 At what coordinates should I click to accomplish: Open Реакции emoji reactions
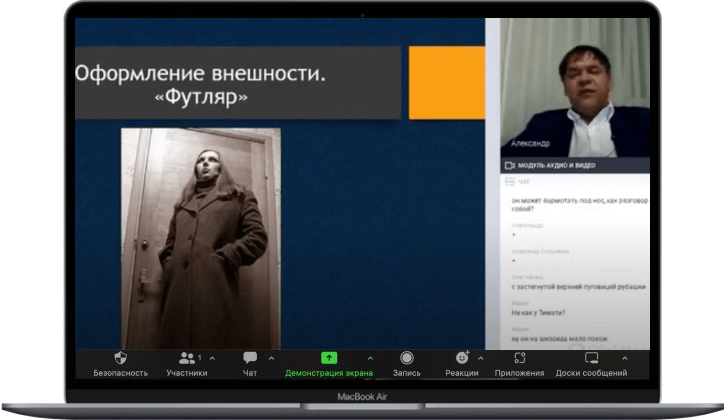(x=461, y=358)
